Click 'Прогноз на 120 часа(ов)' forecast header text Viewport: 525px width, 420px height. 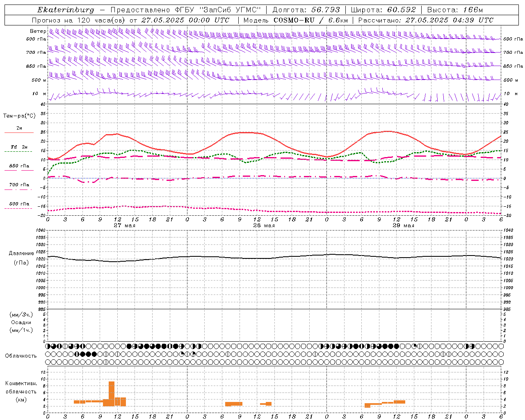[79, 20]
